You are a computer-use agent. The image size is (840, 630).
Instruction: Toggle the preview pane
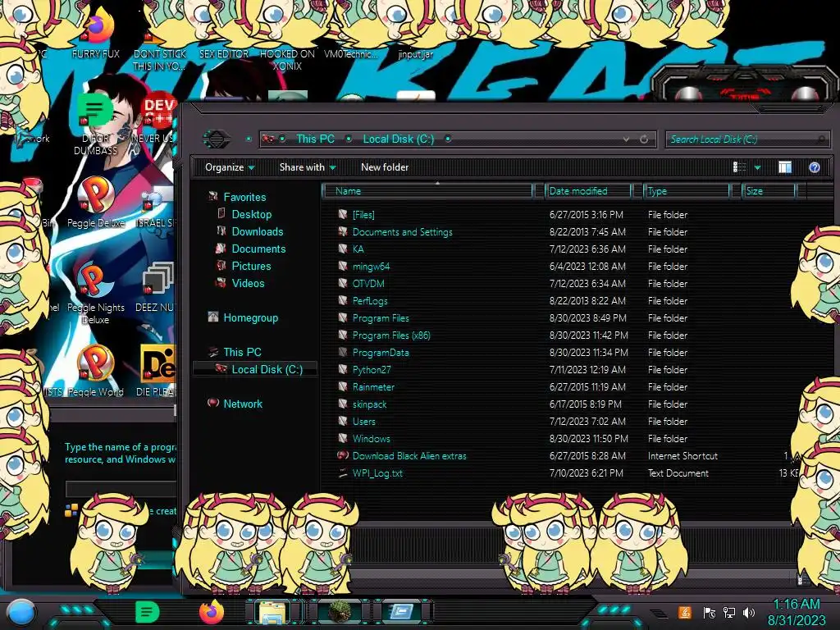coord(785,167)
